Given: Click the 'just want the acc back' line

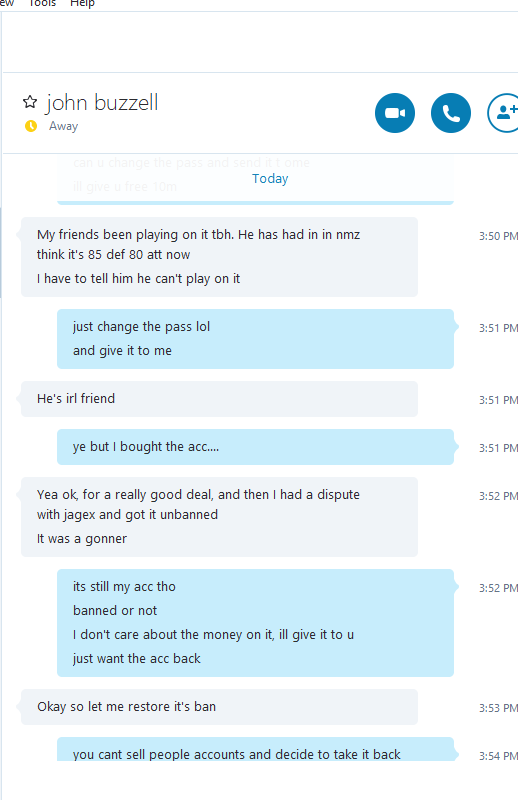Looking at the screenshot, I should pyautogui.click(x=137, y=659).
